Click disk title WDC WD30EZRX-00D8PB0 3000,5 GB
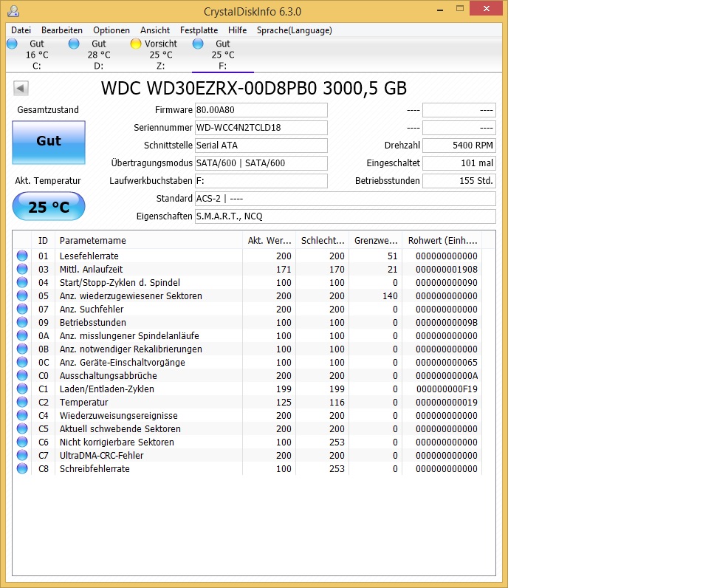Screen dimensions: 714x588 pos(254,88)
